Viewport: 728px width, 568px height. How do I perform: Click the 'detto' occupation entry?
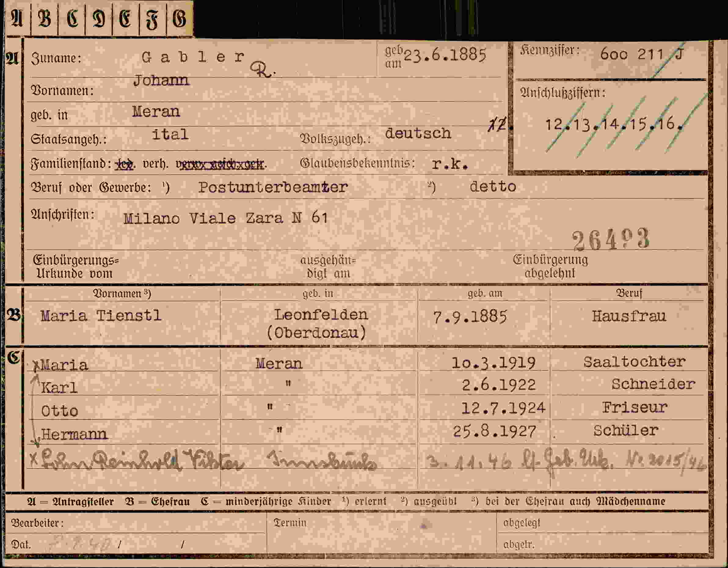click(x=493, y=186)
